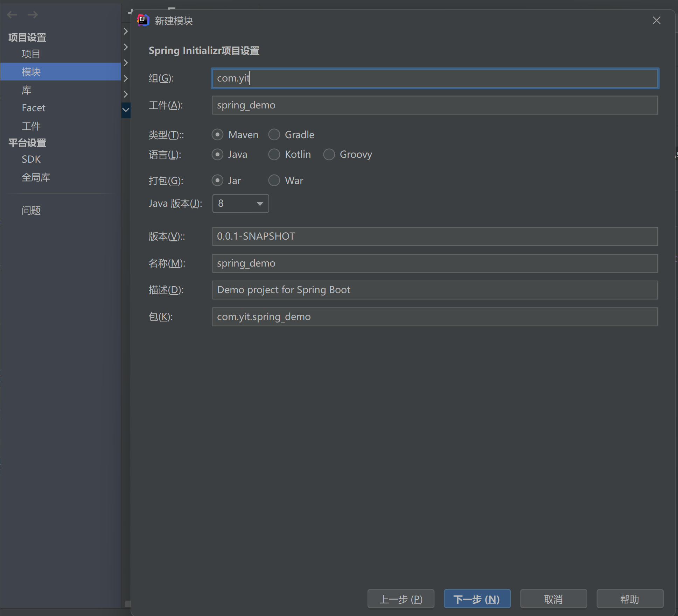Focus the 描述(D) input field
This screenshot has height=616, width=678.
click(435, 290)
